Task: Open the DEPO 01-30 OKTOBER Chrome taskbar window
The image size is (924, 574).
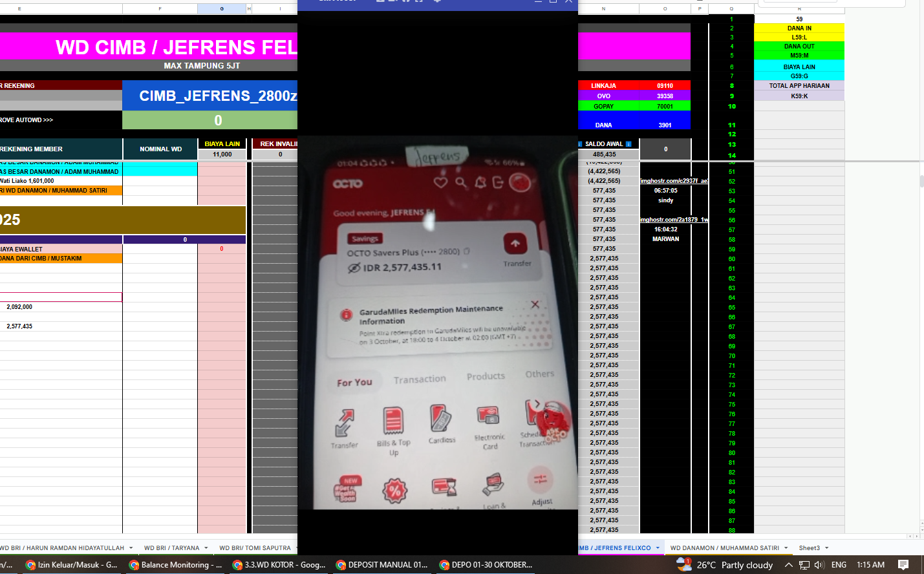Action: pyautogui.click(x=486, y=564)
